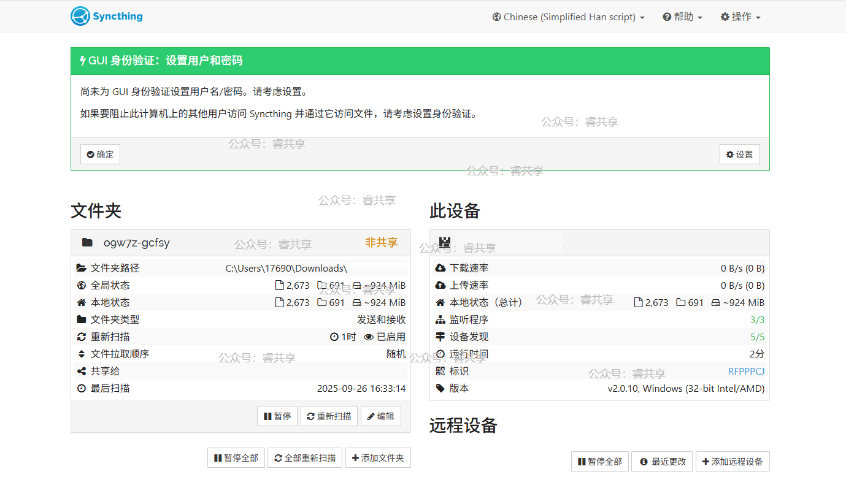
Task: Click the Syncthing logo in navbar
Action: click(107, 16)
